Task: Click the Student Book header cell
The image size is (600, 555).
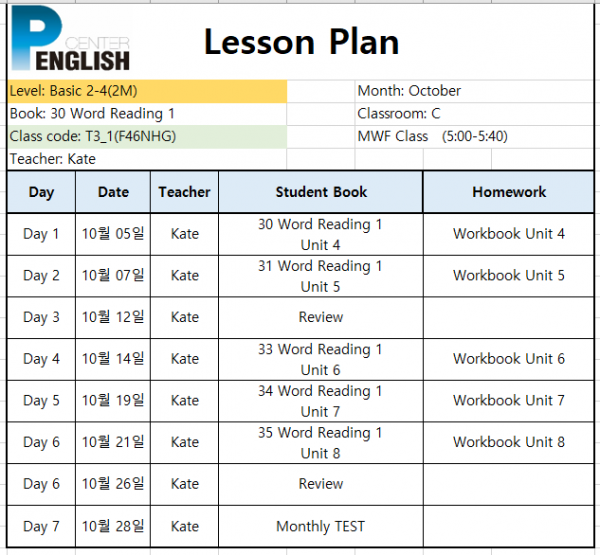Action: [x=321, y=192]
